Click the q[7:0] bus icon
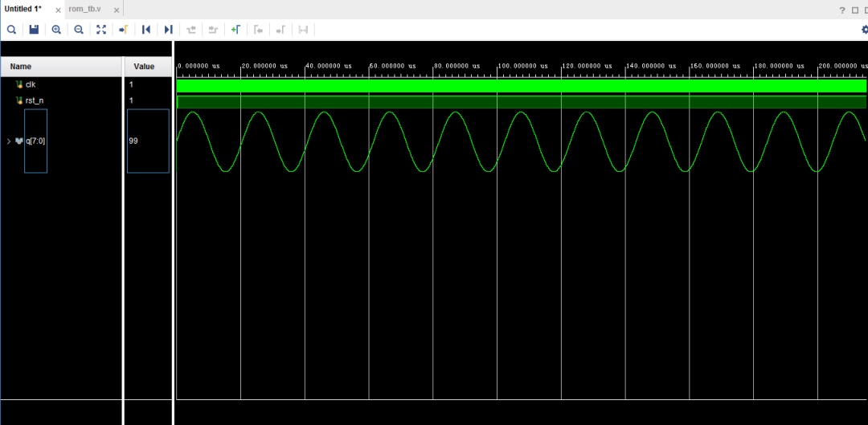The height and width of the screenshot is (425, 868). tap(19, 141)
